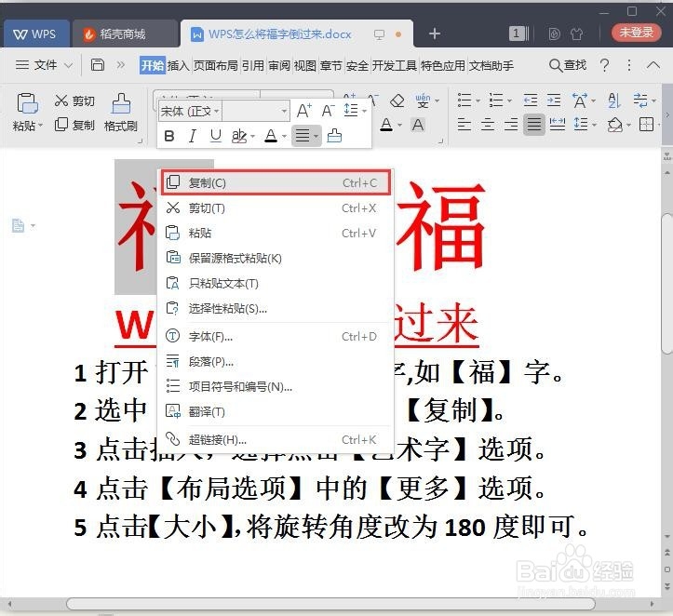This screenshot has height=616, width=673.
Task: Click the clear formatting eraser icon
Action: (397, 101)
